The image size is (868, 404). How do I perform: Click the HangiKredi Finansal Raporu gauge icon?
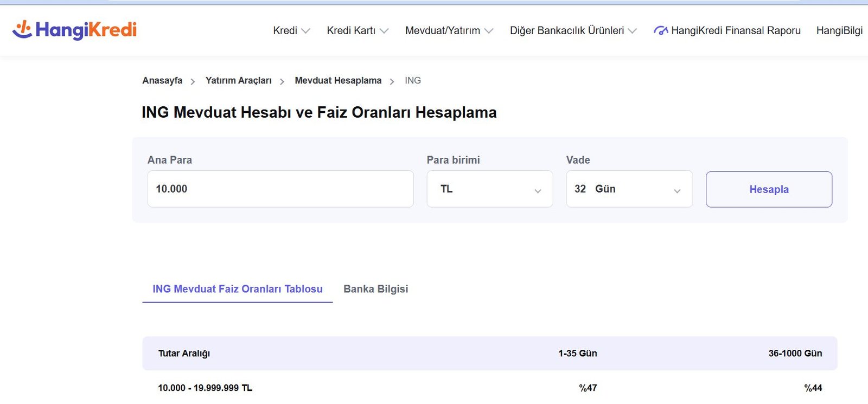(660, 31)
